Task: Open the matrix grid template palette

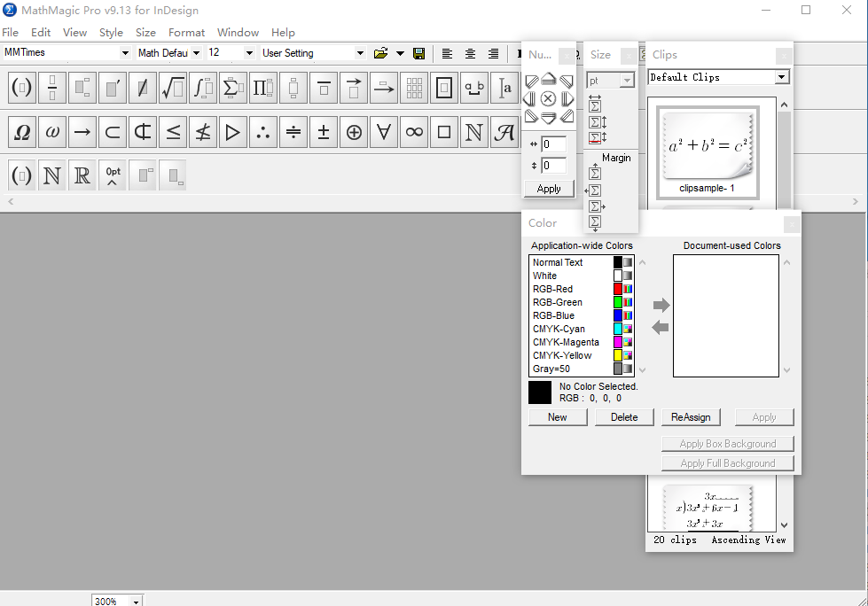Action: (414, 88)
